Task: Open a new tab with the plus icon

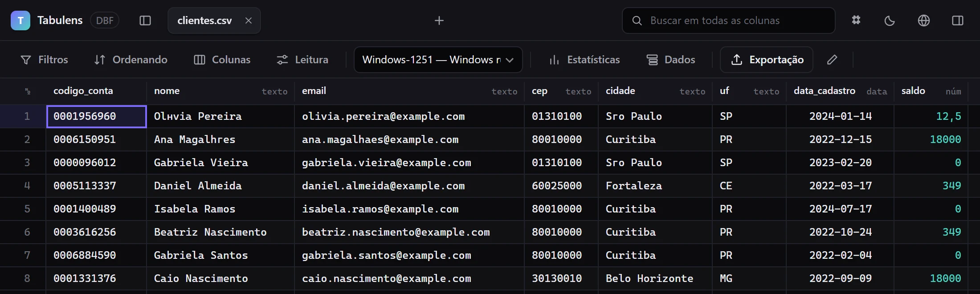Action: tap(439, 20)
